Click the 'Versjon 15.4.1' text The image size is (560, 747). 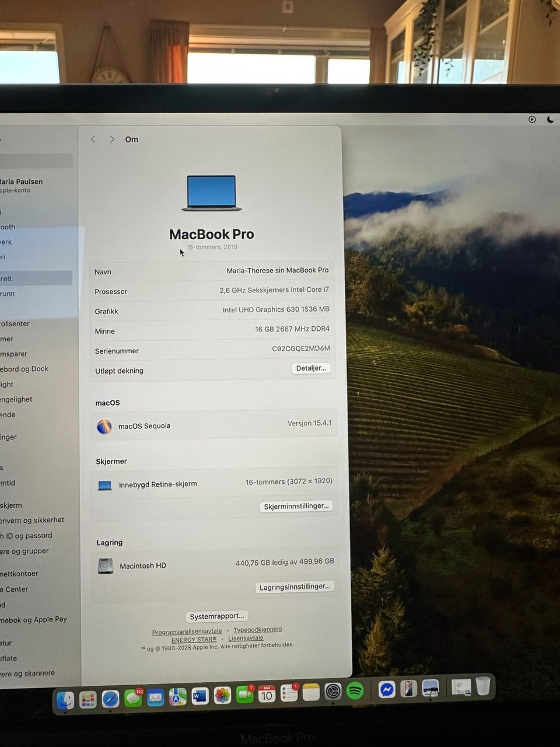pyautogui.click(x=309, y=423)
